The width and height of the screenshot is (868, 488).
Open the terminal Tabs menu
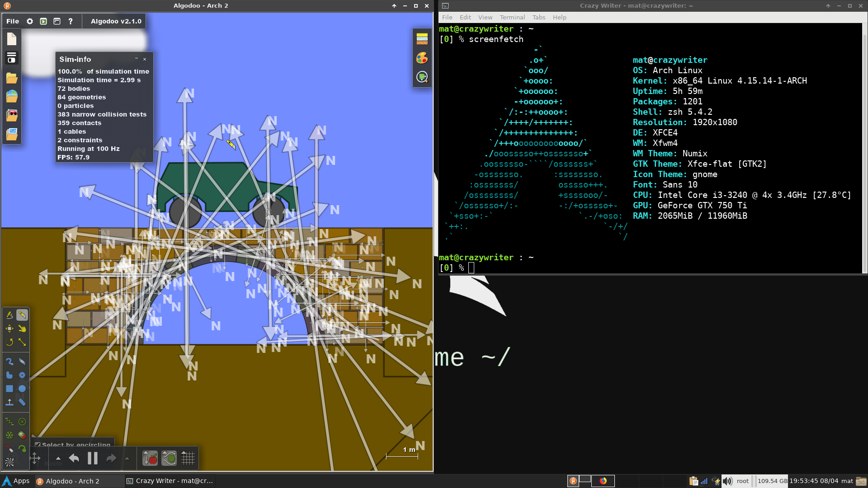pyautogui.click(x=538, y=17)
